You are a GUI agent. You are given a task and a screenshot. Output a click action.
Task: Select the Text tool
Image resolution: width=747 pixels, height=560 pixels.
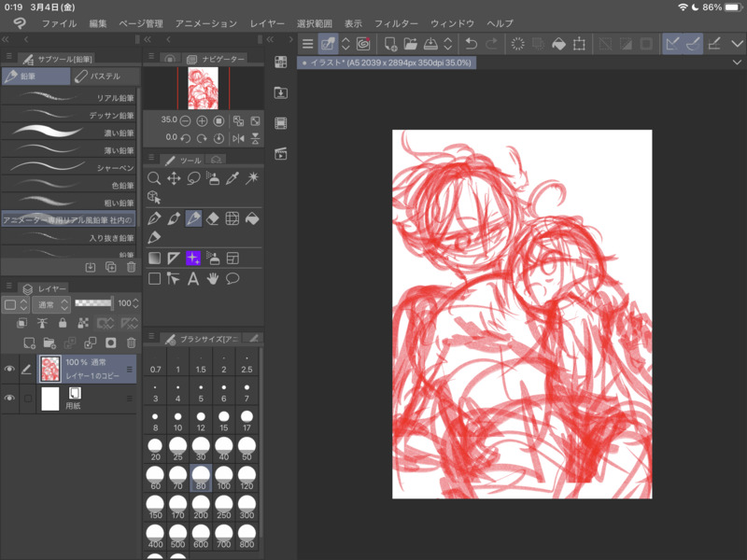[193, 278]
